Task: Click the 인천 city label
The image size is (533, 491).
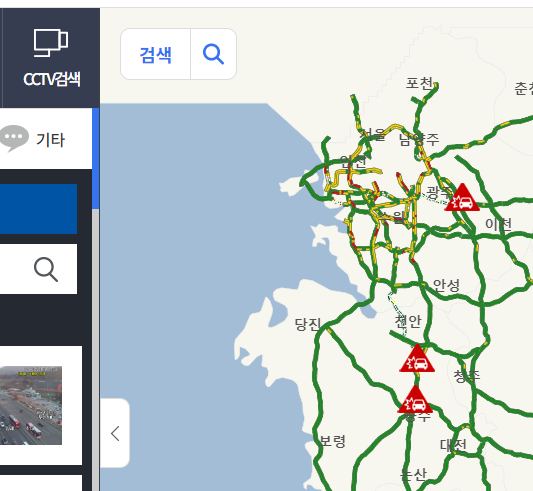Action: coord(354,162)
